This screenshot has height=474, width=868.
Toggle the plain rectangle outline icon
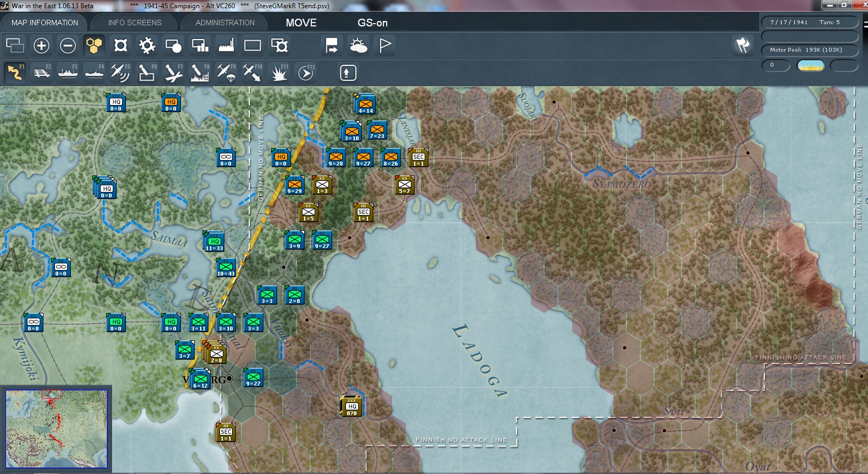(252, 45)
